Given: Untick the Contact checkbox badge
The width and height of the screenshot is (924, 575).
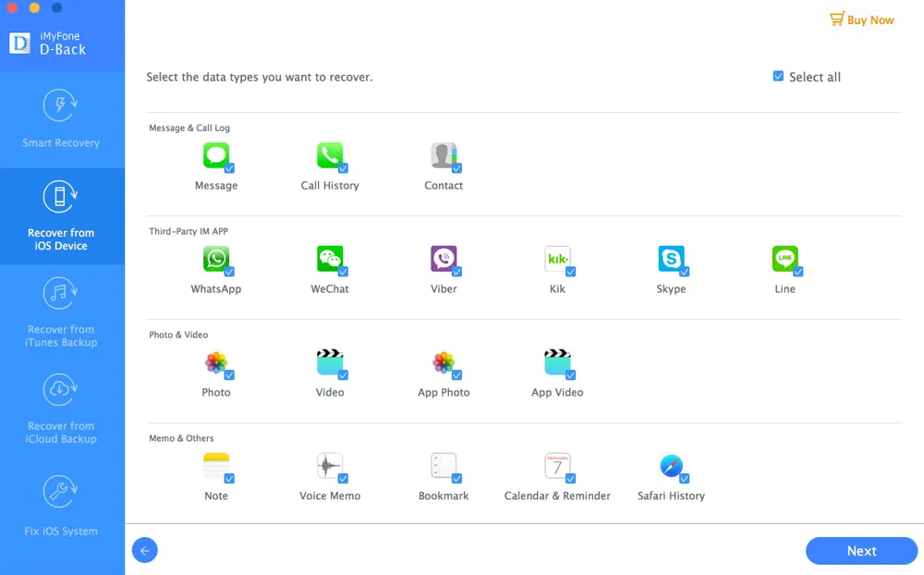Looking at the screenshot, I should click(x=456, y=168).
